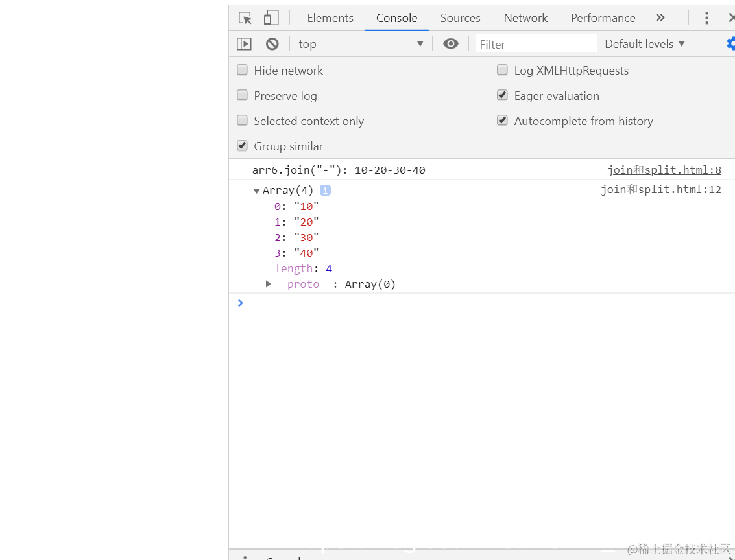
Task: Open live expression with the eye icon
Action: (x=450, y=44)
